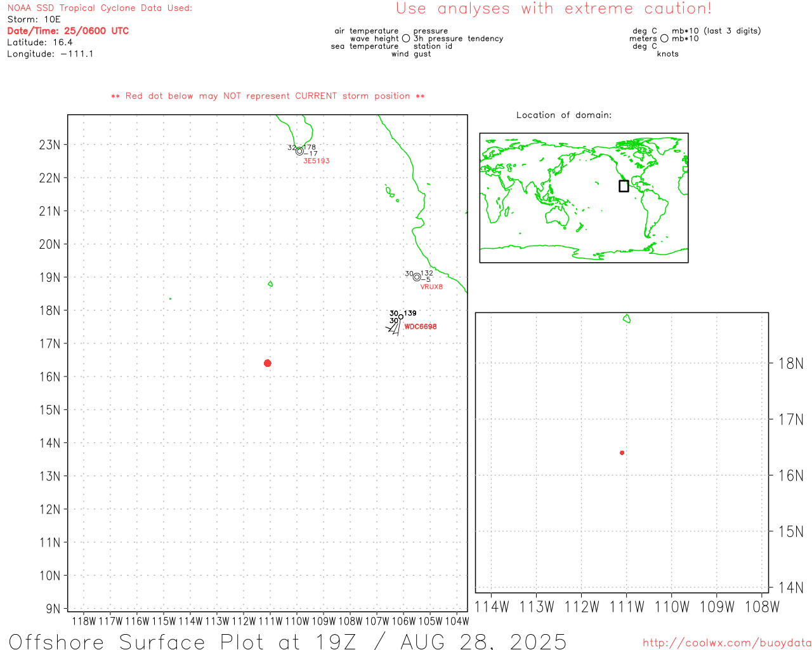
Task: Click the 'Location of domain:' label
Action: (x=564, y=115)
